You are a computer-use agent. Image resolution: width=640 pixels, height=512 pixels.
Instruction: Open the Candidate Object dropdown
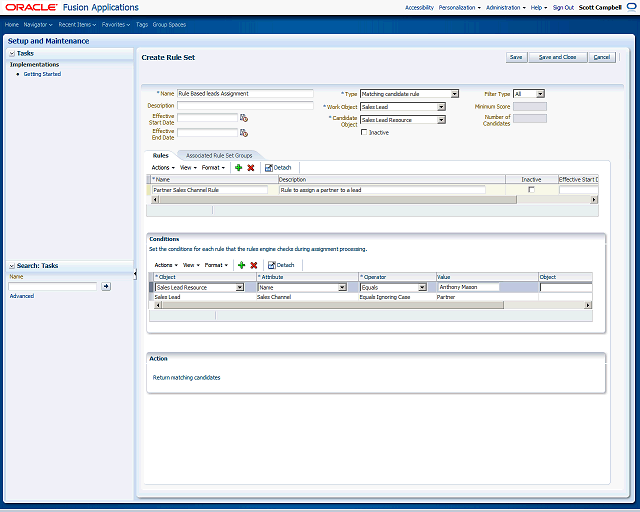[441, 120]
